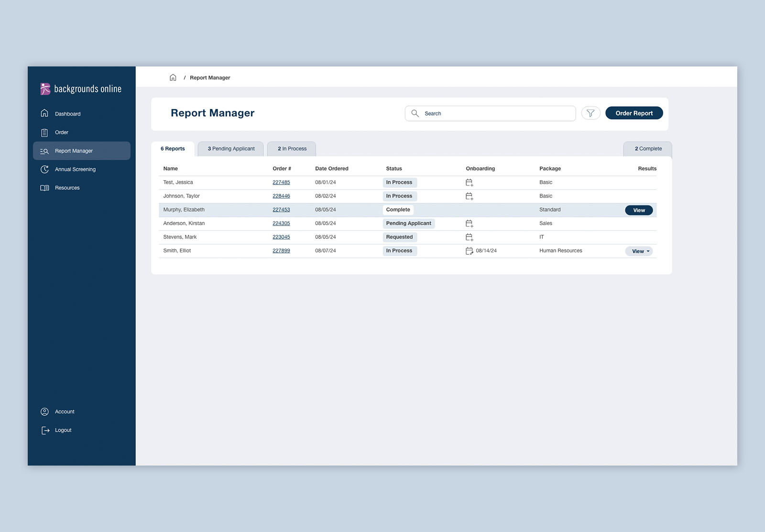Open order 224305 link
The image size is (765, 532).
click(x=281, y=224)
